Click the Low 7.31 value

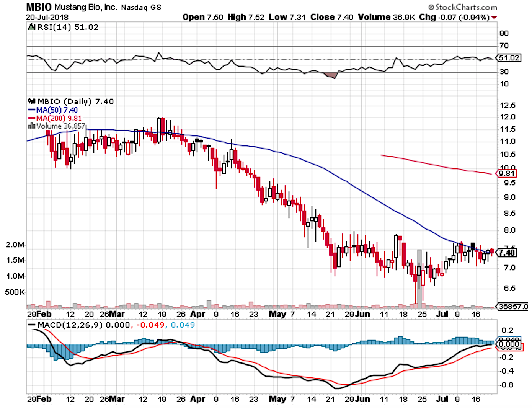coord(287,17)
